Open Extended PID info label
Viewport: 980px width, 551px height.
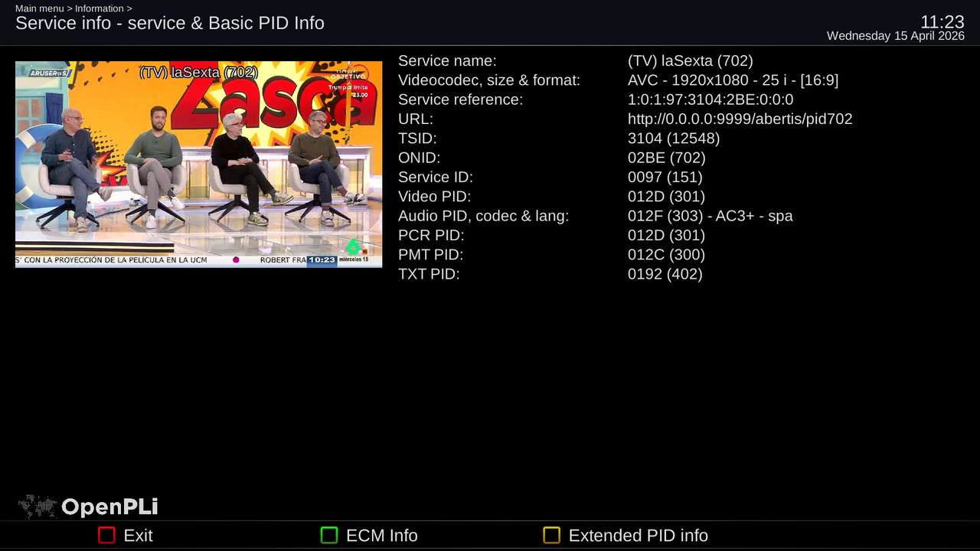click(639, 536)
